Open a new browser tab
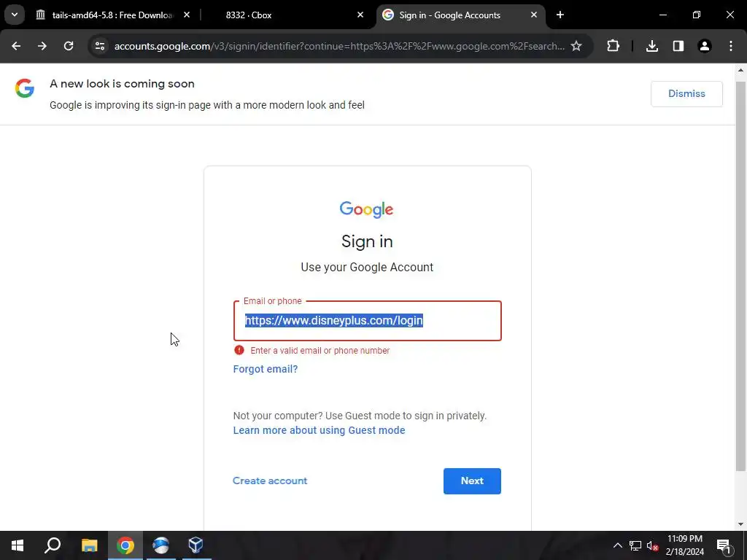The height and width of the screenshot is (560, 747). pyautogui.click(x=560, y=15)
